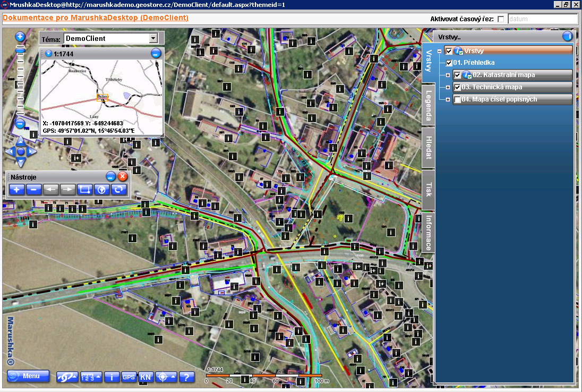Expand the 02. Katastralní mapa layer node
Viewport: 582px width, 392px height.
coord(448,75)
